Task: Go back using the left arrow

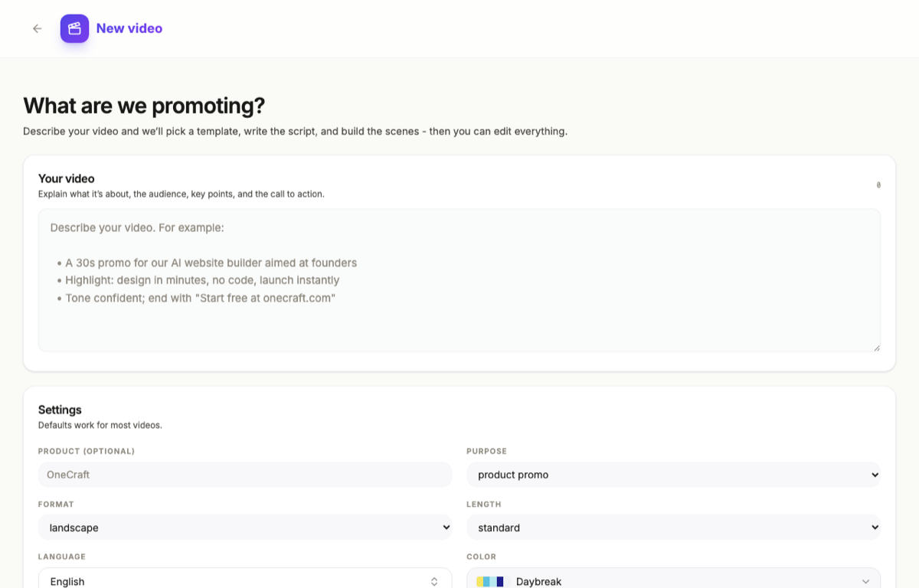Action: pyautogui.click(x=37, y=28)
